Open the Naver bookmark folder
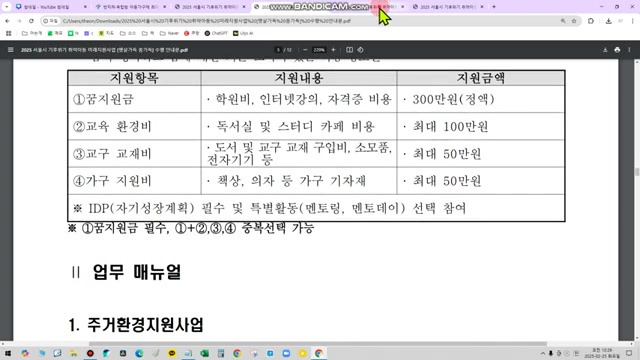The image size is (640, 360). click(169, 33)
